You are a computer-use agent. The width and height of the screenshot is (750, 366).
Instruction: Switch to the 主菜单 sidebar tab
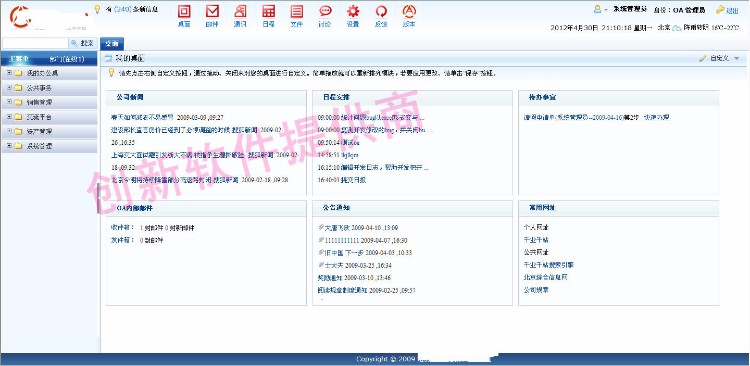(20, 59)
